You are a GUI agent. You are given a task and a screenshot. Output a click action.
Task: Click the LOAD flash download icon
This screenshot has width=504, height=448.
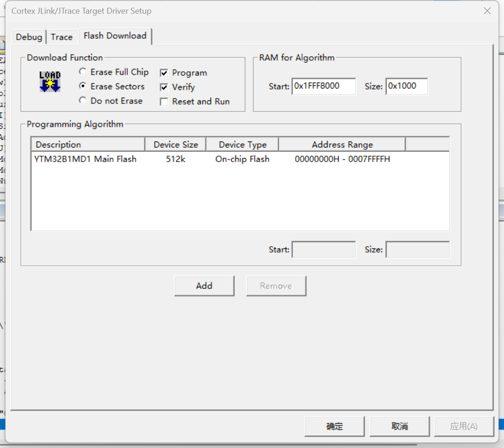pyautogui.click(x=50, y=82)
